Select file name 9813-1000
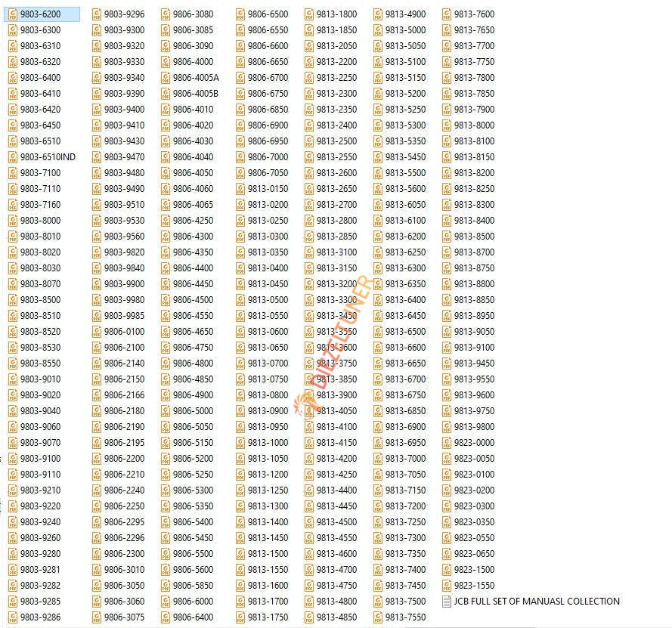The height and width of the screenshot is (628, 672). (268, 443)
